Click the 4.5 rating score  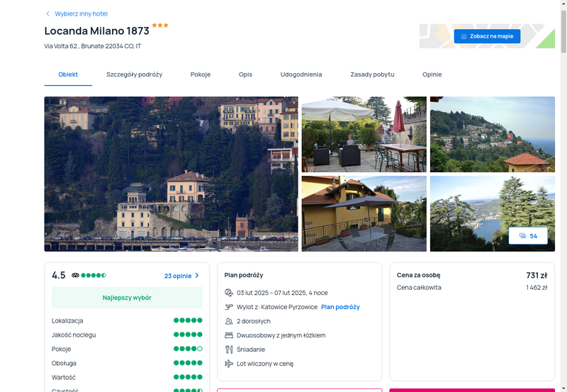[x=59, y=275]
